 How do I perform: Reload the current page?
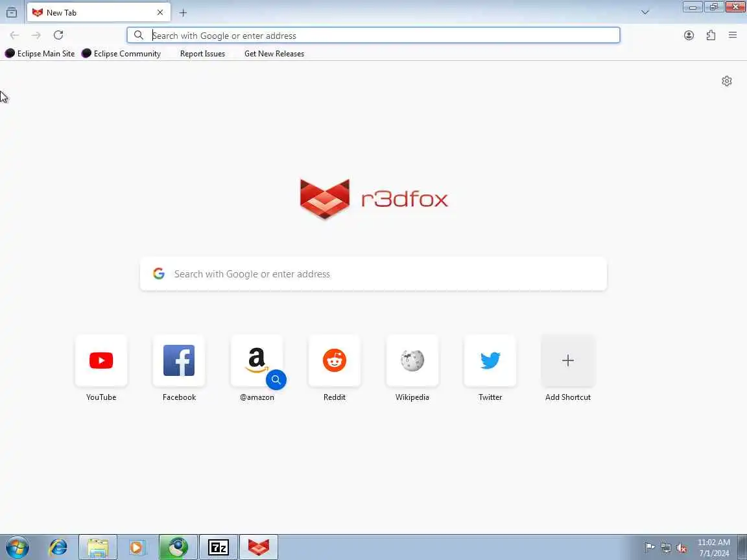point(58,35)
